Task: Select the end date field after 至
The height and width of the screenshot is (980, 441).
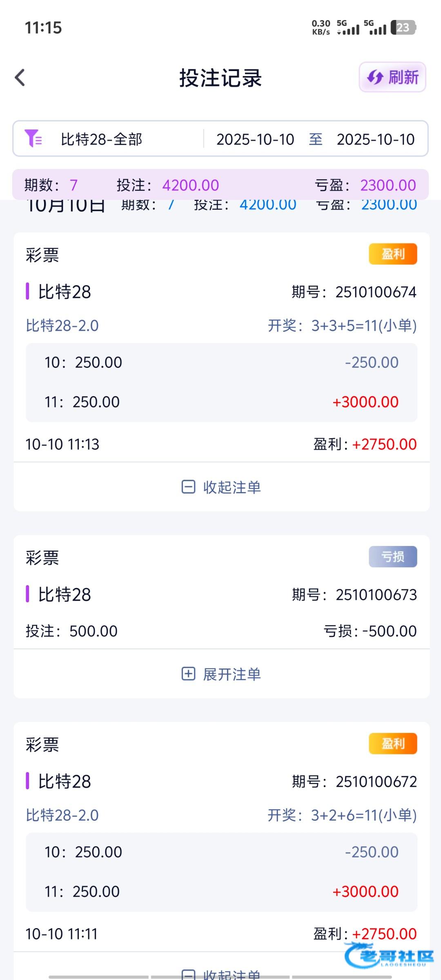Action: (375, 139)
